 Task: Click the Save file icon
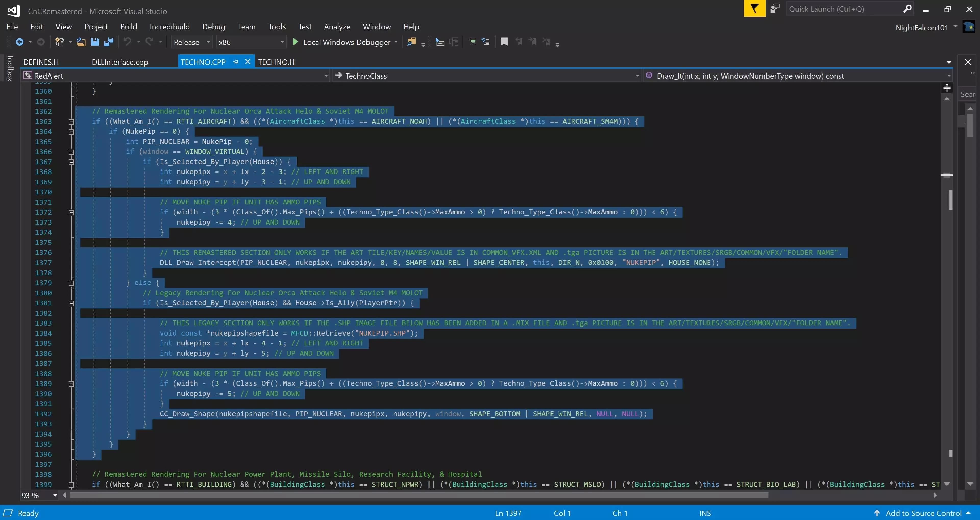click(x=95, y=42)
